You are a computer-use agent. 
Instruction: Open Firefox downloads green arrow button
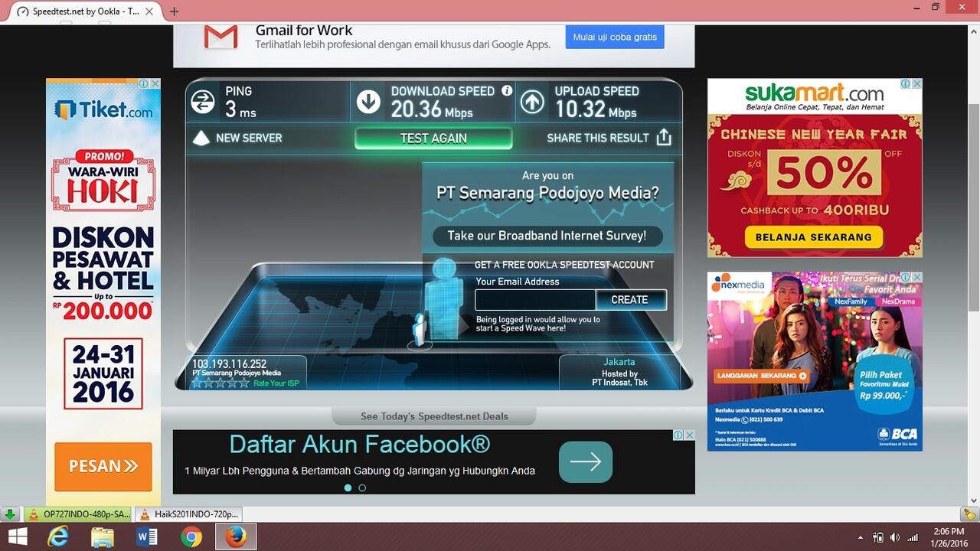click(x=11, y=514)
